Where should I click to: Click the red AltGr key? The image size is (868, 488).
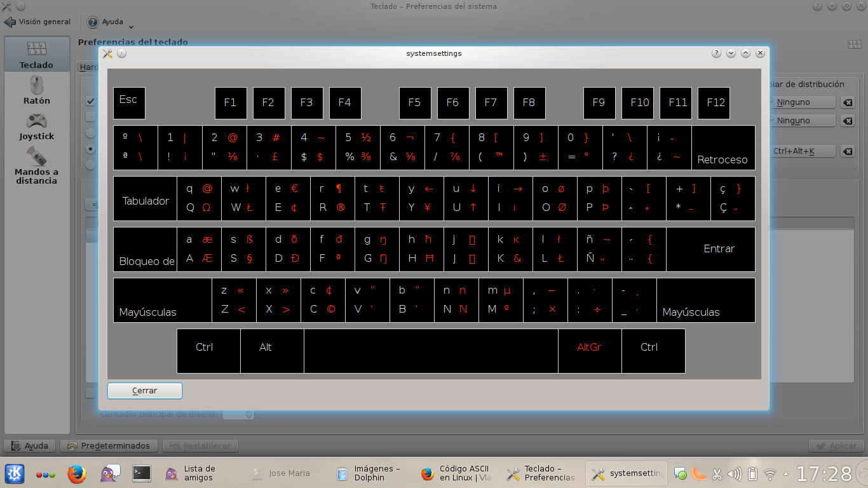590,351
